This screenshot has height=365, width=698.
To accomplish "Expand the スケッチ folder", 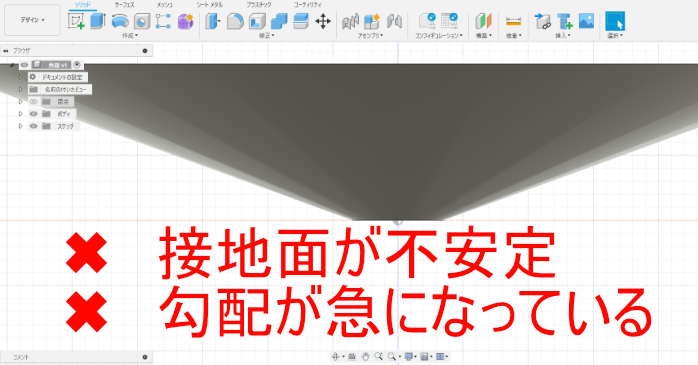I will click(20, 126).
